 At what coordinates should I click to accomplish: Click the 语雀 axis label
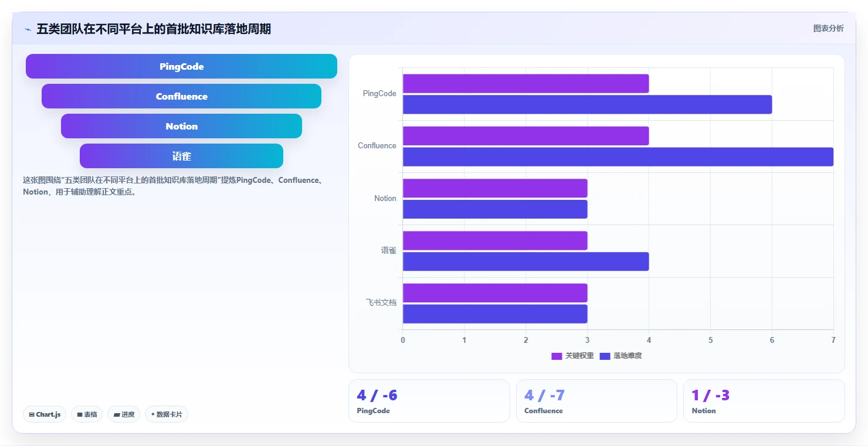[389, 250]
